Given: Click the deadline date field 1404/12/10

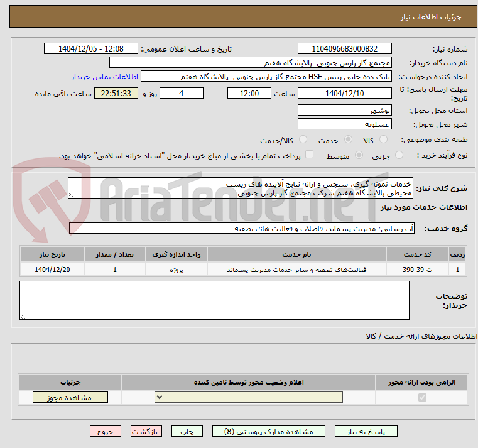Looking at the screenshot, I should click(344, 93).
